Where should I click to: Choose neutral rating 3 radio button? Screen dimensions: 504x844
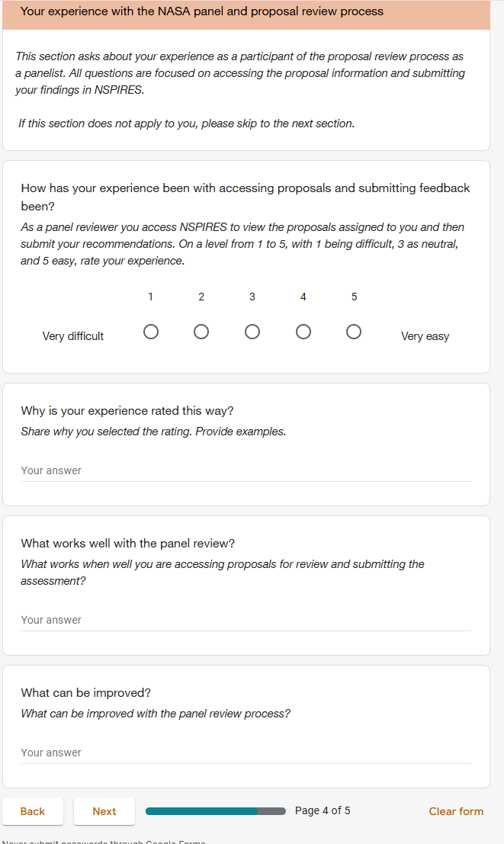point(252,332)
